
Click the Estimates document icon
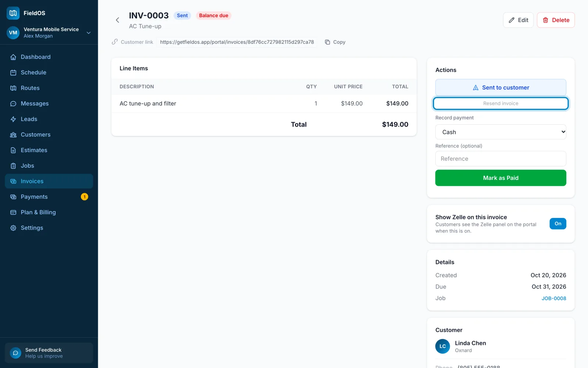(13, 150)
